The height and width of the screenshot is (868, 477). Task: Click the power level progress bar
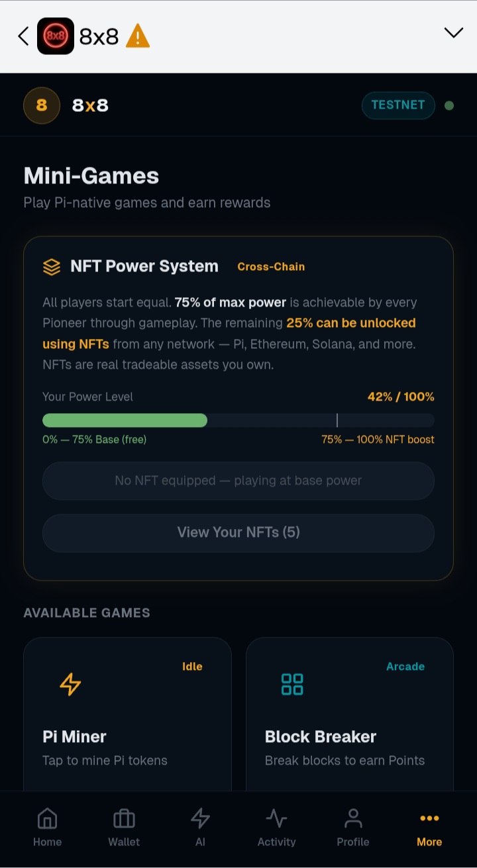click(x=238, y=420)
